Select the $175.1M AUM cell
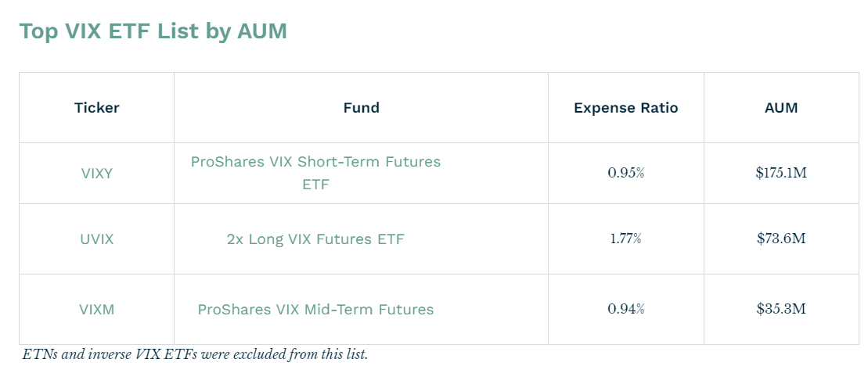 780,173
